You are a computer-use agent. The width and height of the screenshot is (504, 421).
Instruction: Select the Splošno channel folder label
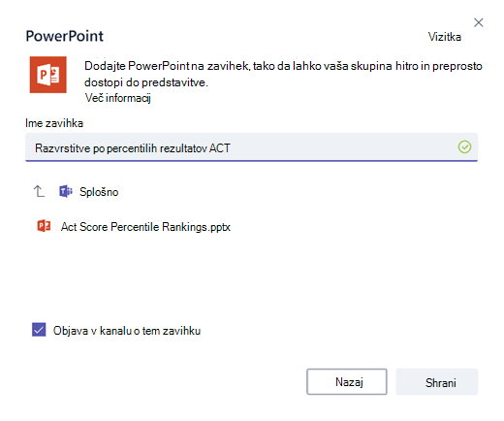pos(99,192)
